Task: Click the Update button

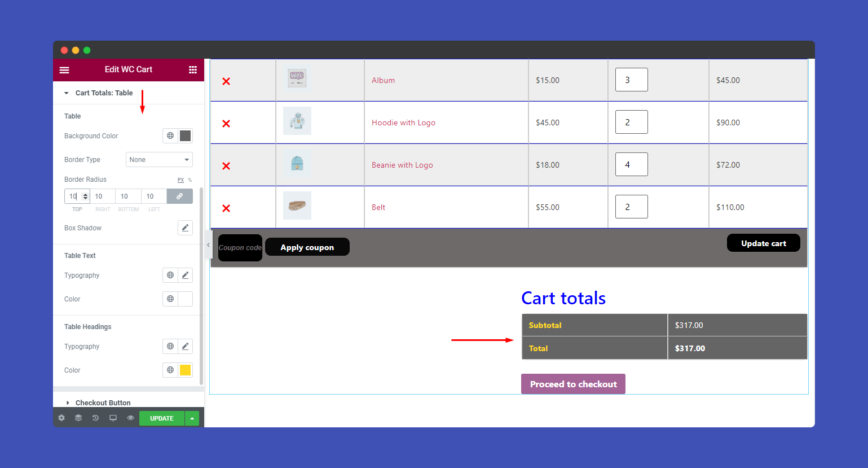Action: point(162,418)
